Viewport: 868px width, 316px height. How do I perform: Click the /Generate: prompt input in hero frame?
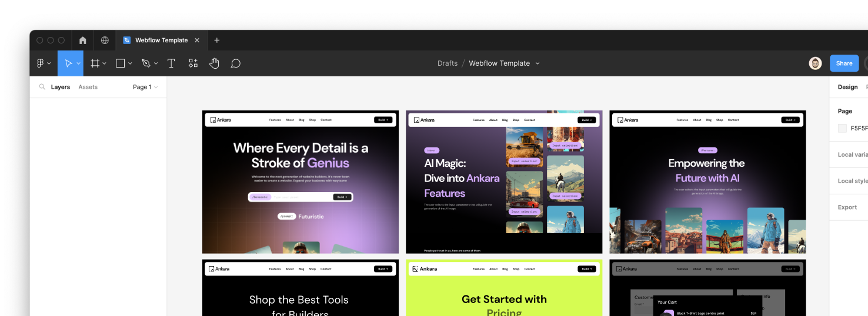(301, 197)
